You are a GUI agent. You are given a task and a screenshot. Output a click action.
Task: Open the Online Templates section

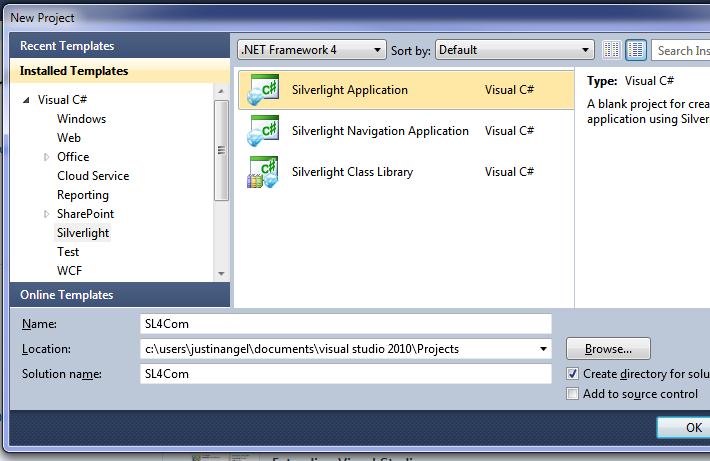coord(120,294)
